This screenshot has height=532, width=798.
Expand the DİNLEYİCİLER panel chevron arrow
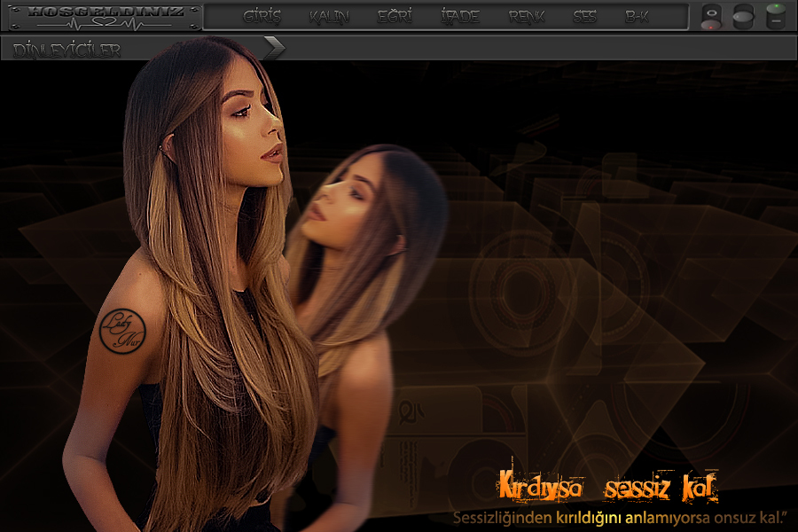(x=275, y=49)
